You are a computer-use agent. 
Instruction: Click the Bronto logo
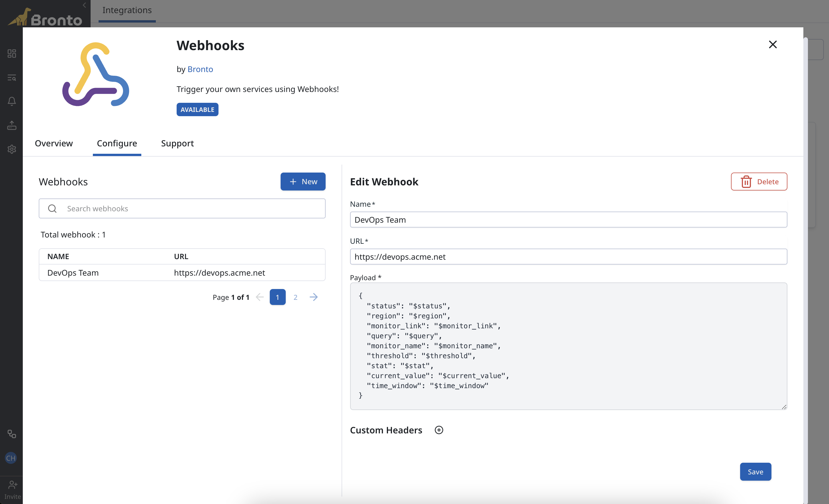45,17
